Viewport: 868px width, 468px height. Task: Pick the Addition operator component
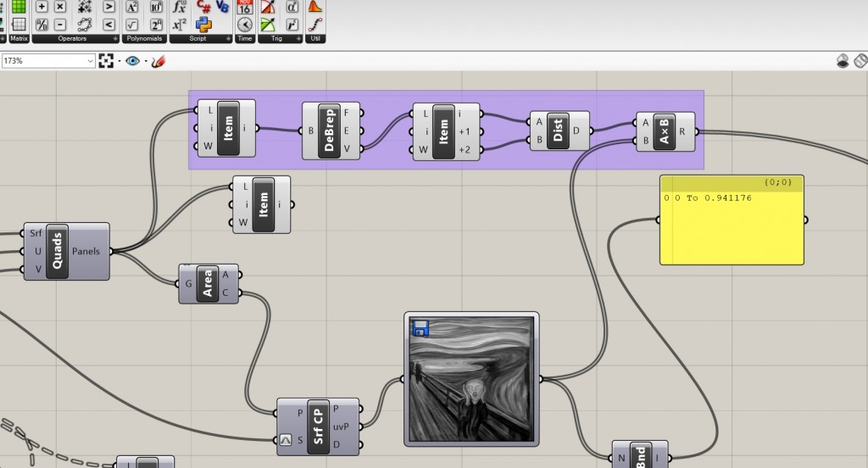(42, 6)
